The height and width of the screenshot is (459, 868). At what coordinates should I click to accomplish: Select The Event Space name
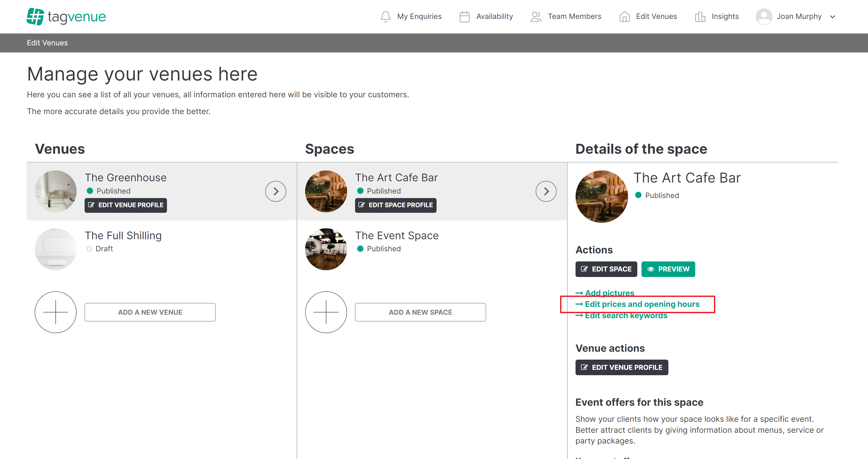(397, 235)
